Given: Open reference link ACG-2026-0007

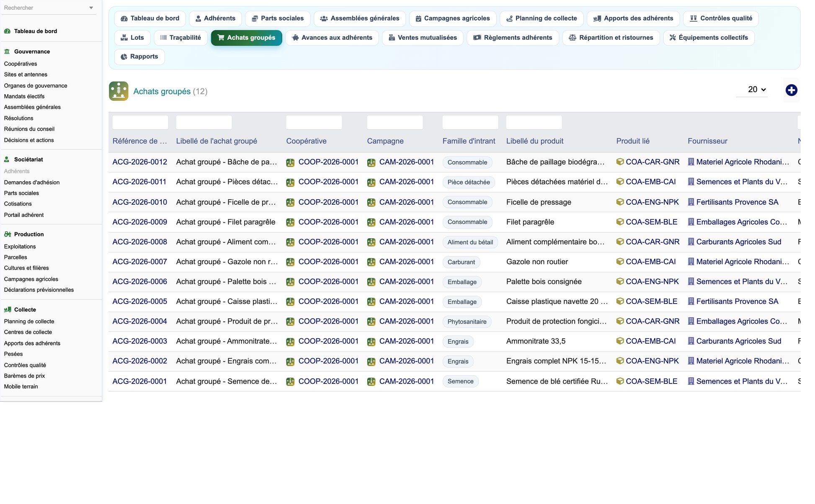Looking at the screenshot, I should [140, 262].
